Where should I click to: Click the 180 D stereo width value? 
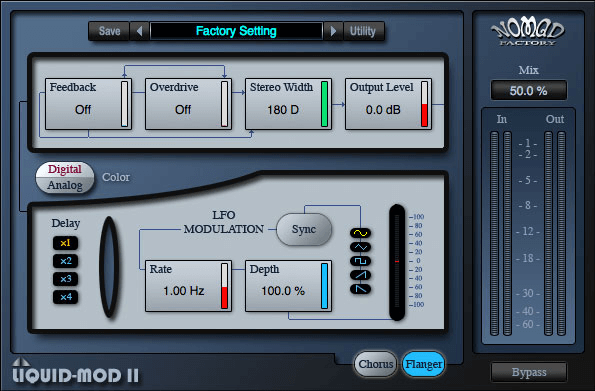(x=283, y=110)
